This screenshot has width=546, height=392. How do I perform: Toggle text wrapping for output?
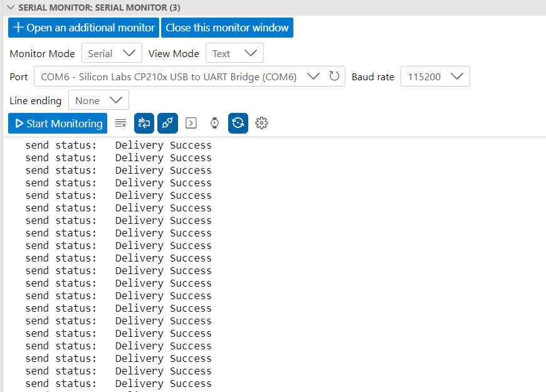144,123
